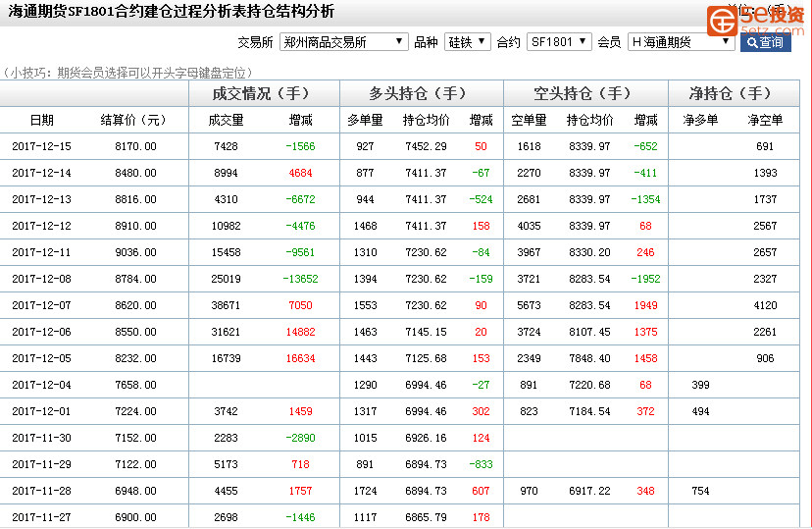Click settlement price 8170.00

coord(135,146)
